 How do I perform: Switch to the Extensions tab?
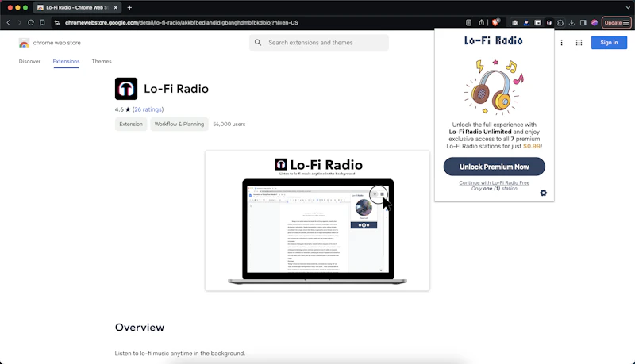coord(66,62)
